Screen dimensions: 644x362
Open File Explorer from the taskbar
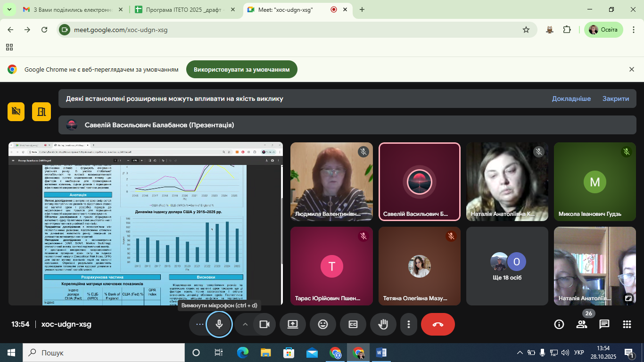click(x=266, y=353)
